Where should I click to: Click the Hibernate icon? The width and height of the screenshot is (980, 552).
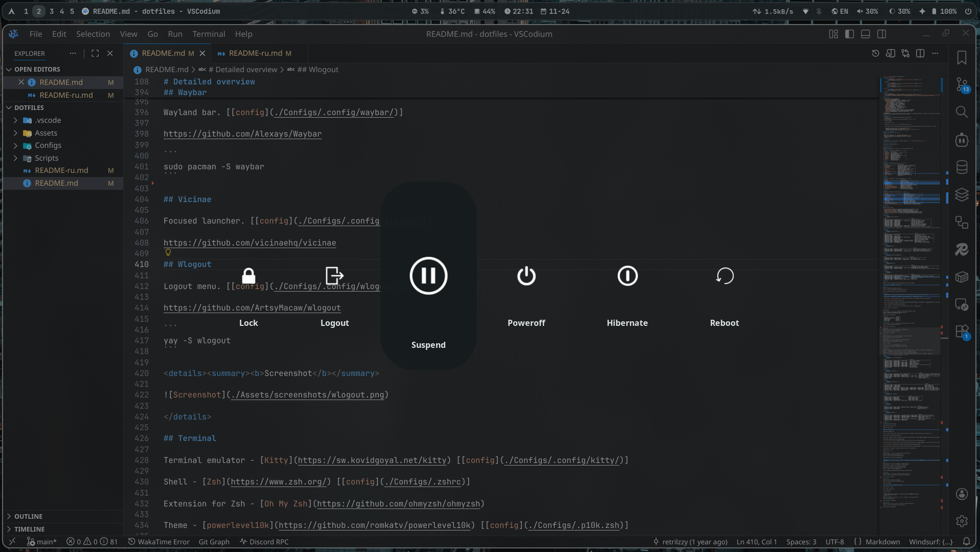click(x=627, y=276)
